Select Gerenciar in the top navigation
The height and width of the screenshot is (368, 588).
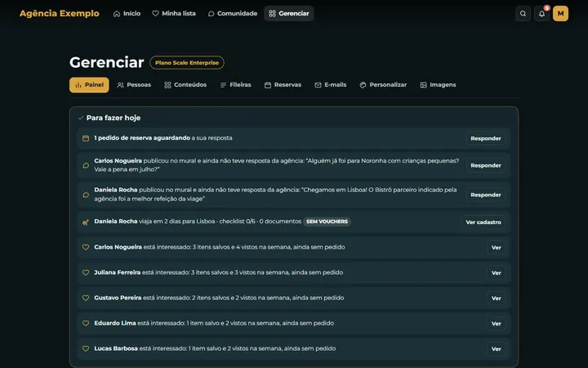289,14
